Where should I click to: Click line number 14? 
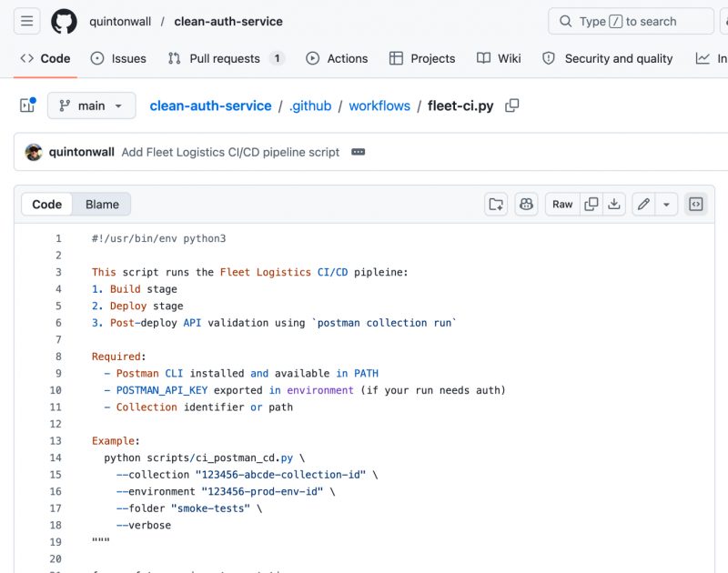[x=56, y=457]
